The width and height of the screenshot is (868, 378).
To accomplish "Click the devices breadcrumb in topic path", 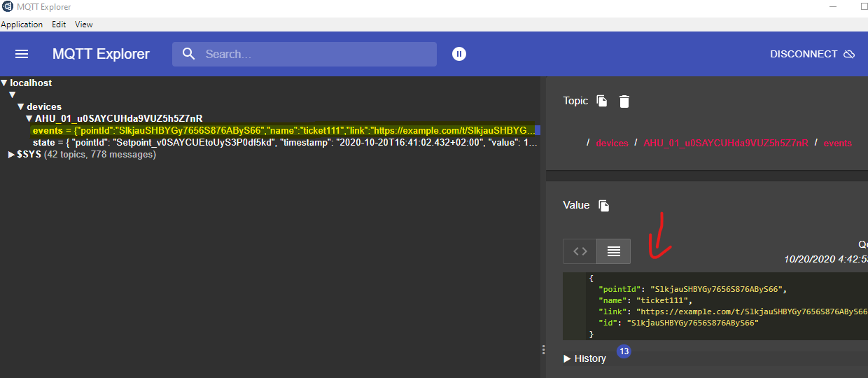I will click(x=611, y=143).
